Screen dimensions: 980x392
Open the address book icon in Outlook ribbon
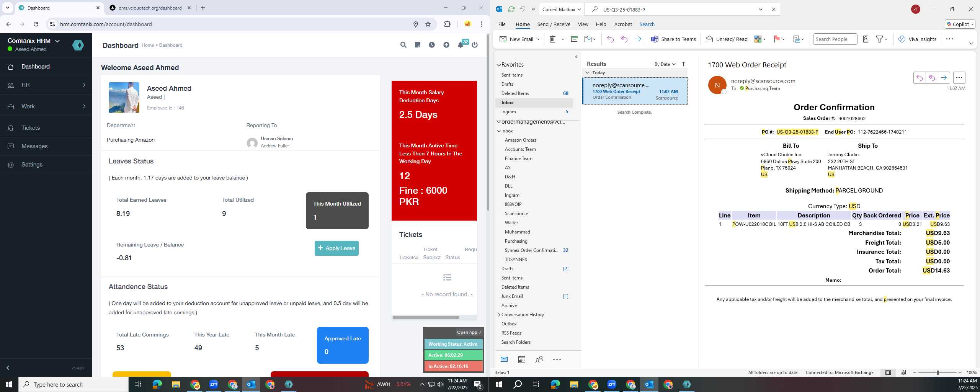coord(866,39)
